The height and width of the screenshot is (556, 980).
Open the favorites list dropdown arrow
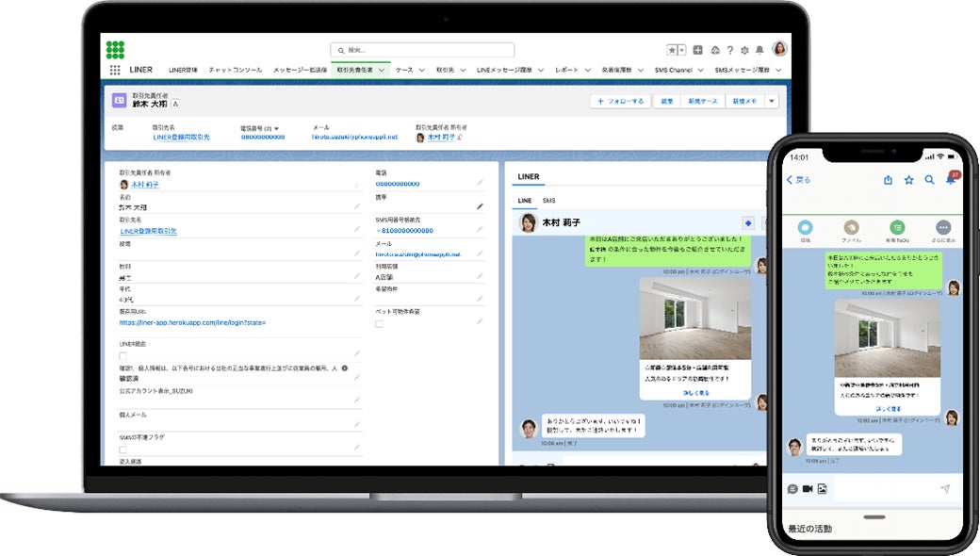coord(682,50)
